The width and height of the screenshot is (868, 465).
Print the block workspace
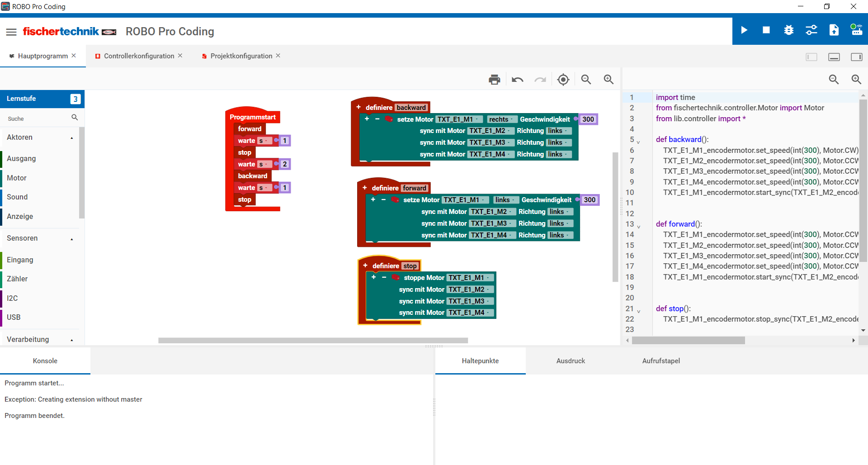coord(495,80)
